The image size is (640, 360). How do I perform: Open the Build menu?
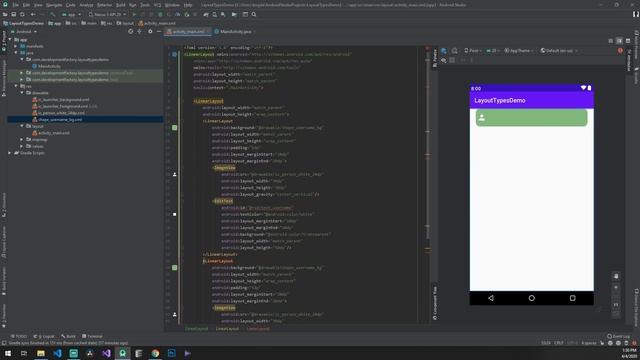click(x=120, y=5)
